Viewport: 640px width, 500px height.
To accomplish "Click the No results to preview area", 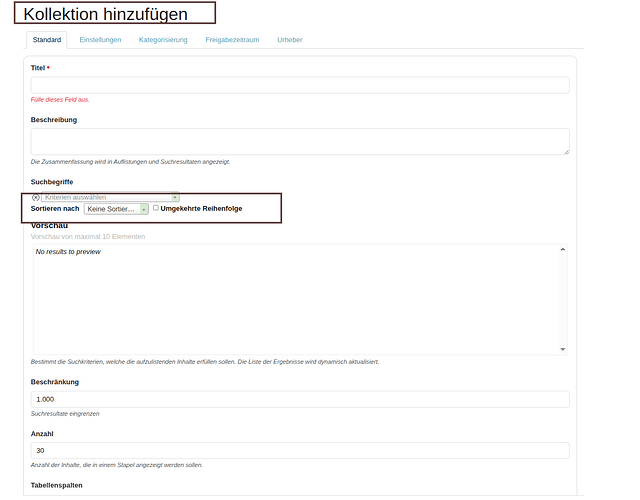I will (68, 252).
